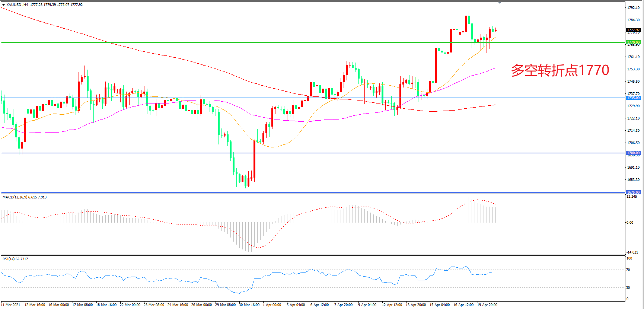
Task: Click the MACD 12.245 scale value
Action: (632, 197)
